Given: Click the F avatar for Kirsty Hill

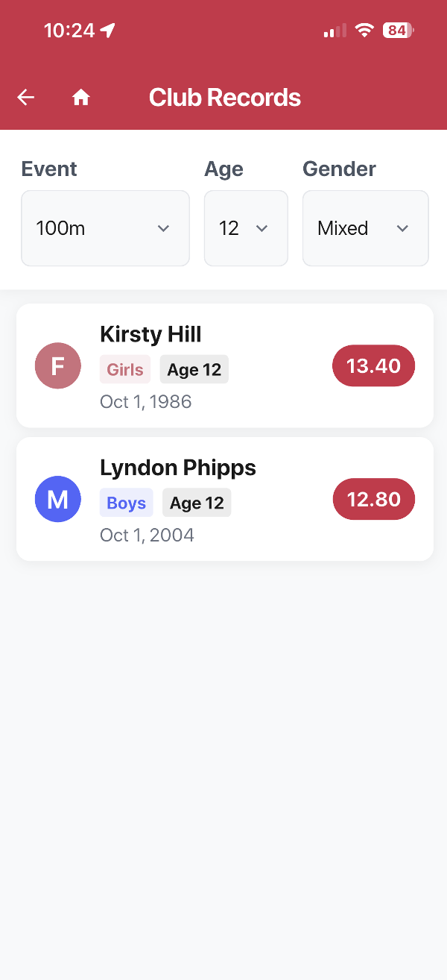Looking at the screenshot, I should [57, 365].
